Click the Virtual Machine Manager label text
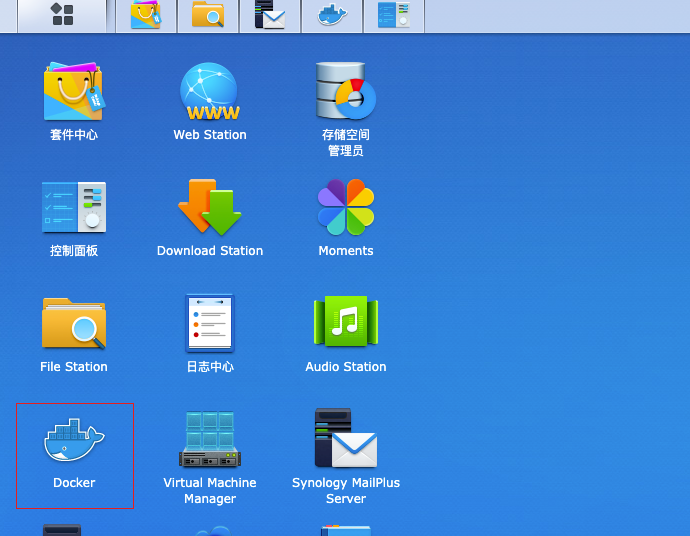 coord(210,491)
